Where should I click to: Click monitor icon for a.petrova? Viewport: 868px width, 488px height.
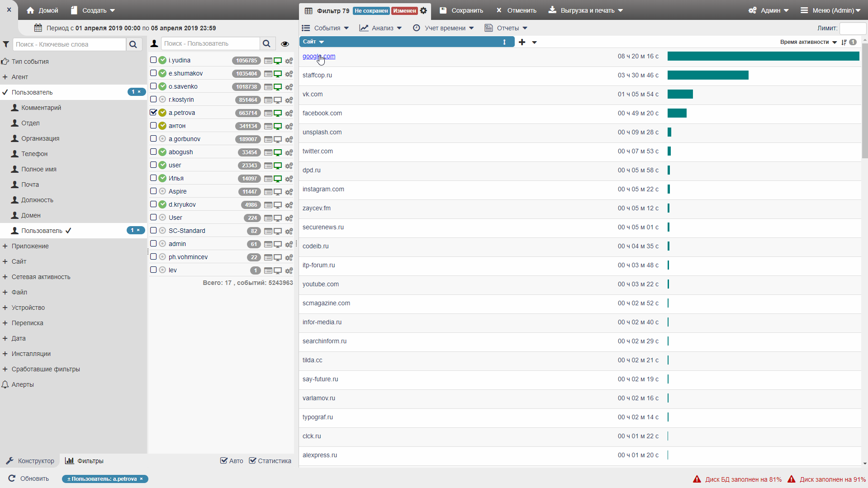pyautogui.click(x=278, y=113)
